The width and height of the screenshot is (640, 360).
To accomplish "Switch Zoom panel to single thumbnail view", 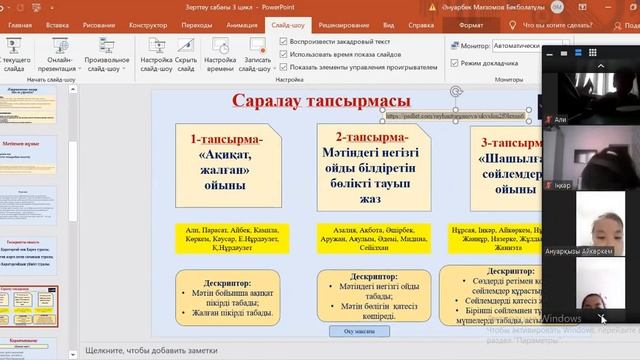I will coord(564,53).
